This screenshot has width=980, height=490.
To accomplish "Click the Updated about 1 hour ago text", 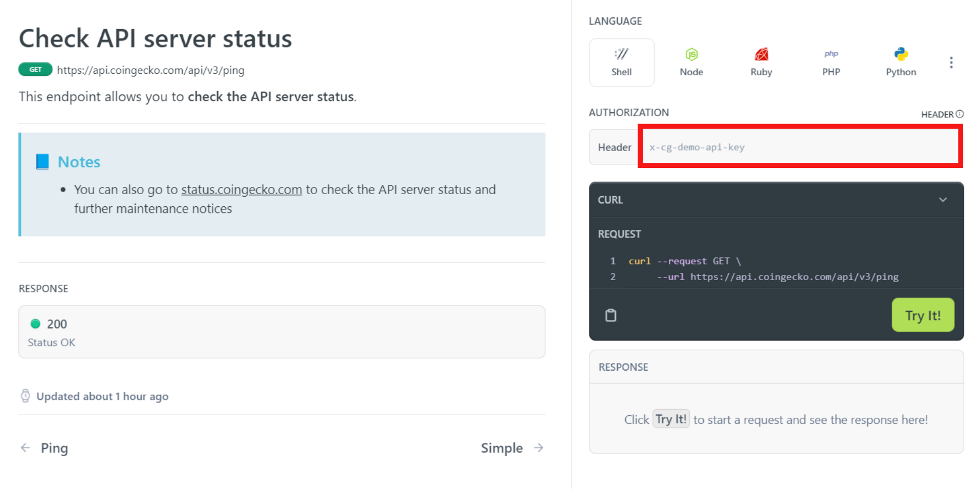I will (102, 396).
